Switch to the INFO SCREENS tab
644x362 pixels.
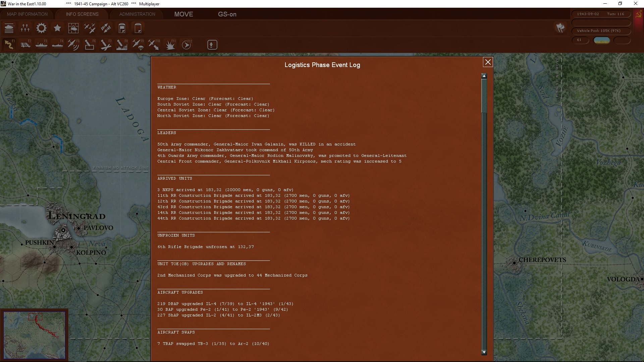pyautogui.click(x=82, y=14)
